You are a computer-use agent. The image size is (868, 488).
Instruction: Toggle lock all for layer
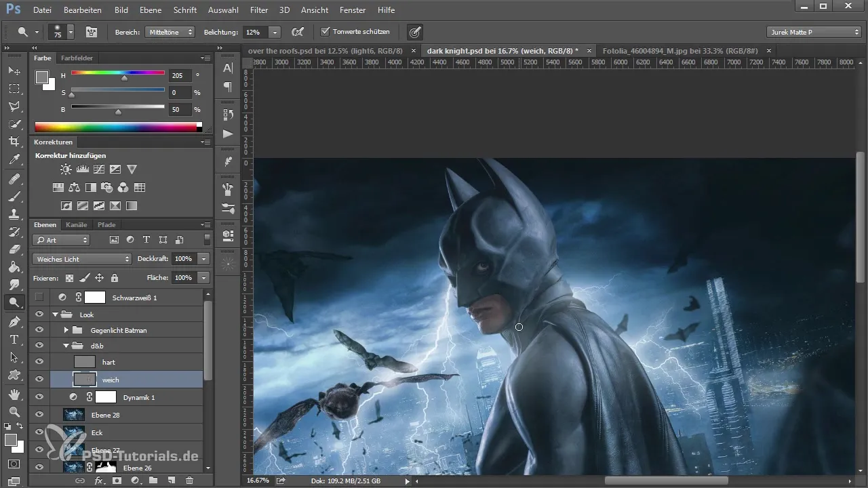[115, 278]
